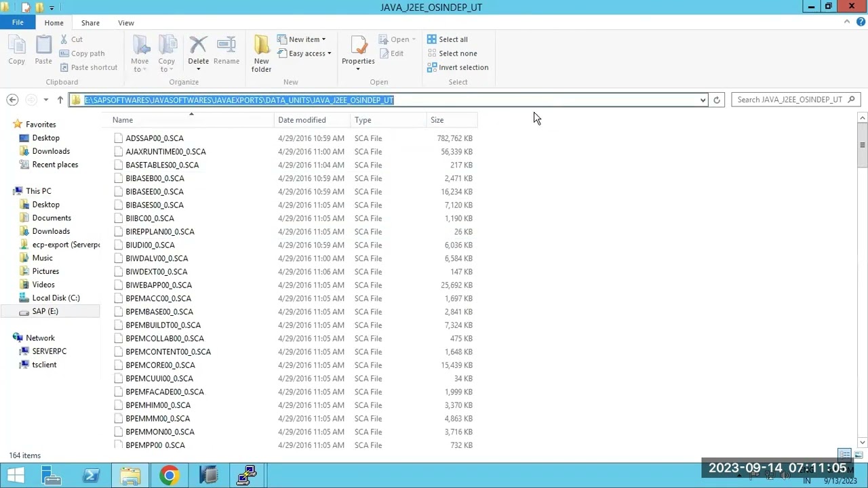
Task: Open Recent places in Favorites
Action: point(55,165)
